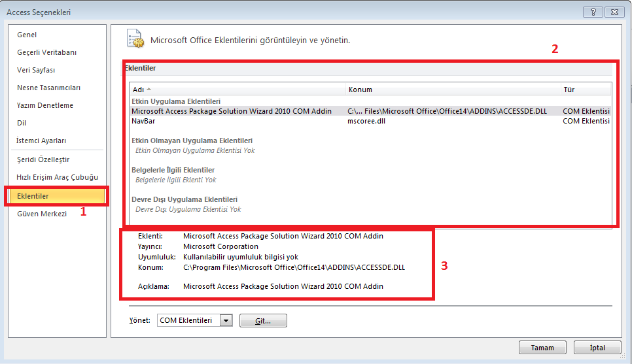The width and height of the screenshot is (632, 364).
Task: Select the NavBar add-in row
Action: tap(370, 121)
